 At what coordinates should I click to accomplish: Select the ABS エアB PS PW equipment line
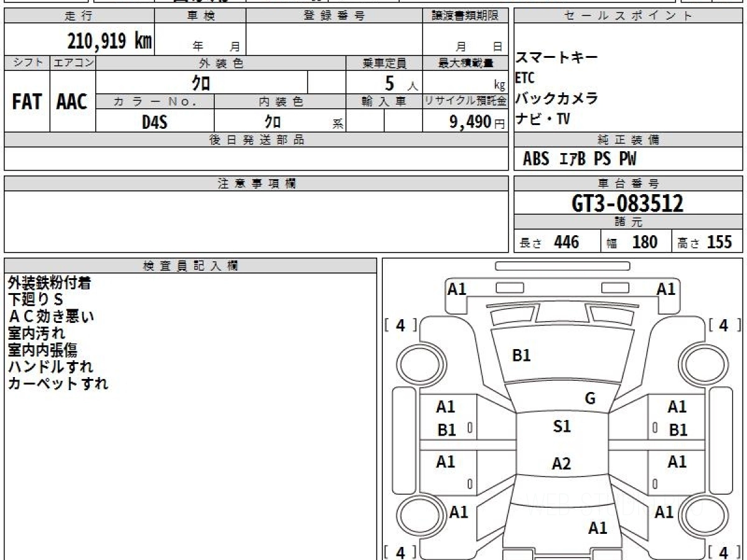point(580,159)
